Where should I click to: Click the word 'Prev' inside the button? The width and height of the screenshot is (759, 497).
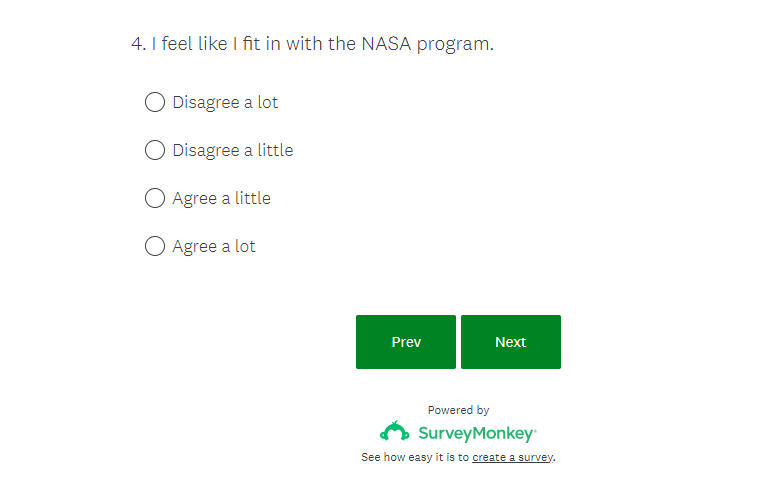[406, 342]
